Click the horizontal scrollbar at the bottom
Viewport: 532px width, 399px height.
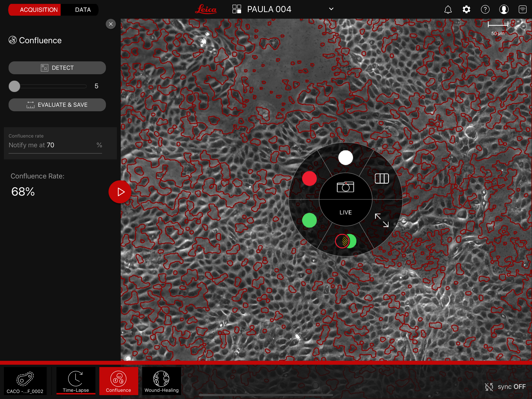(x=266, y=395)
